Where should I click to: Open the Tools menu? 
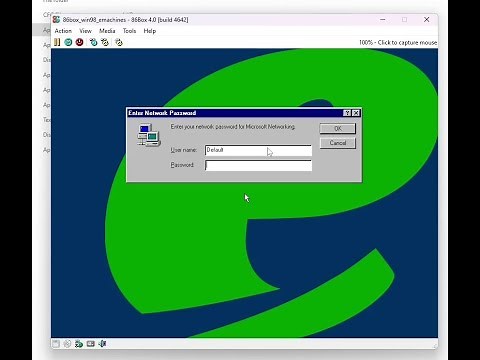[x=129, y=31]
